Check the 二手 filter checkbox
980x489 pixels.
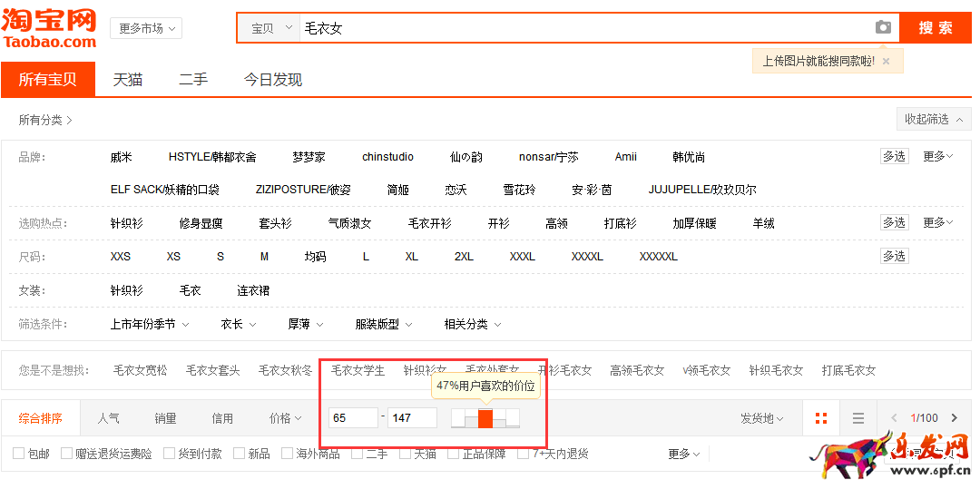point(357,454)
